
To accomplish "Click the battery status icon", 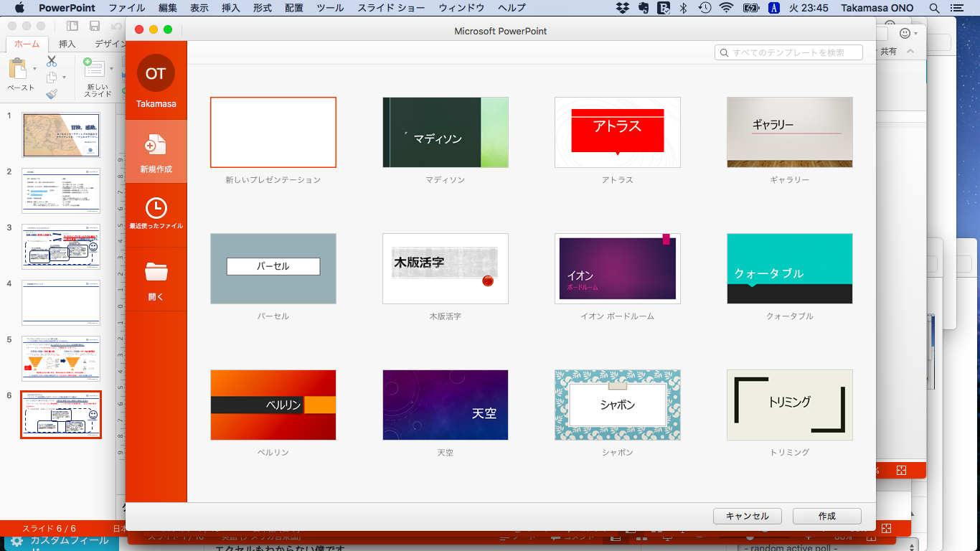I will [x=751, y=8].
